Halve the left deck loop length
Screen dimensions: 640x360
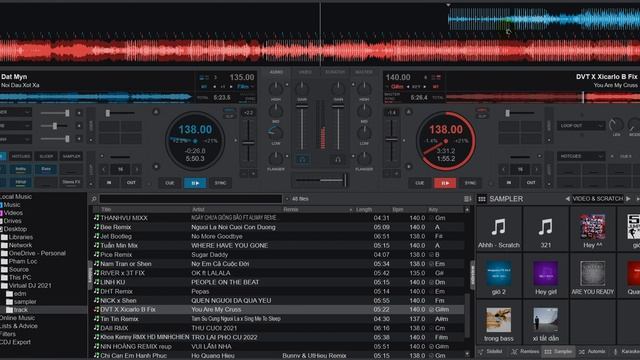pyautogui.click(x=104, y=169)
